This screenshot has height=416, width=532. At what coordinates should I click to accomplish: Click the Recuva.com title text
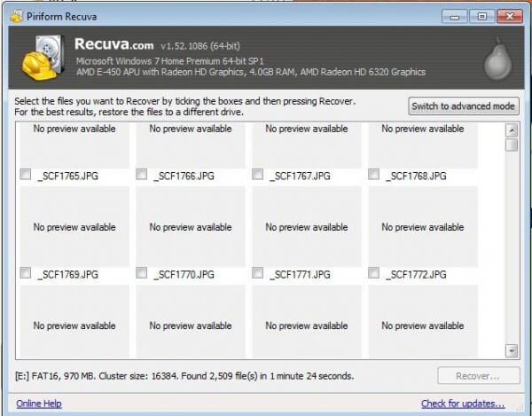pos(114,44)
